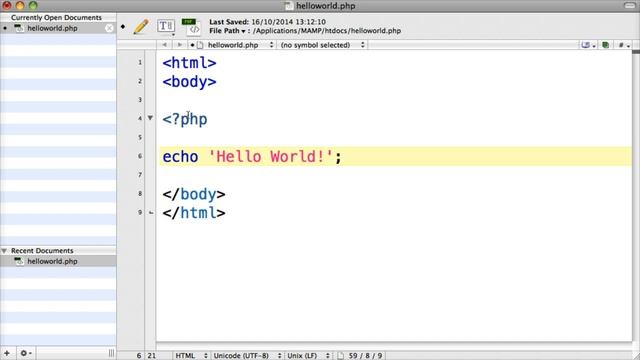This screenshot has height=360, width=640.
Task: Click the plus button below the sidebar
Action: click(7, 353)
